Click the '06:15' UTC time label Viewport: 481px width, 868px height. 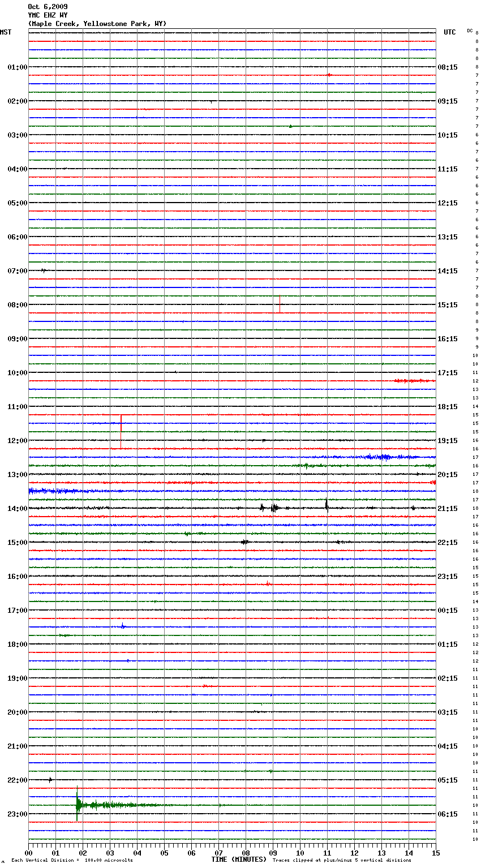[448, 814]
